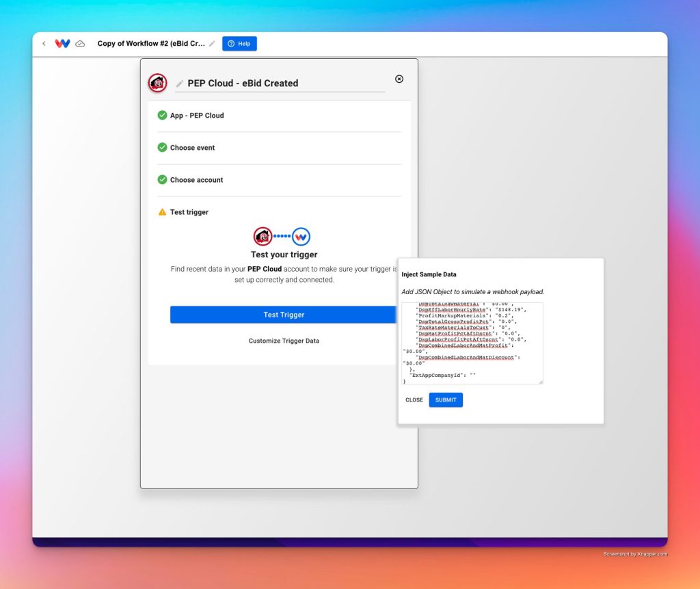Click the green check next to Choose account
This screenshot has height=589, width=700.
click(x=163, y=180)
